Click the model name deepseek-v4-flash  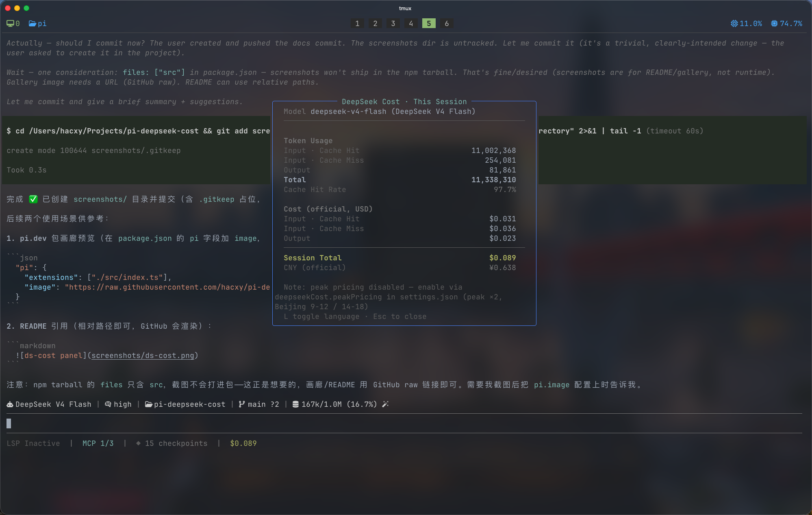[x=348, y=111]
